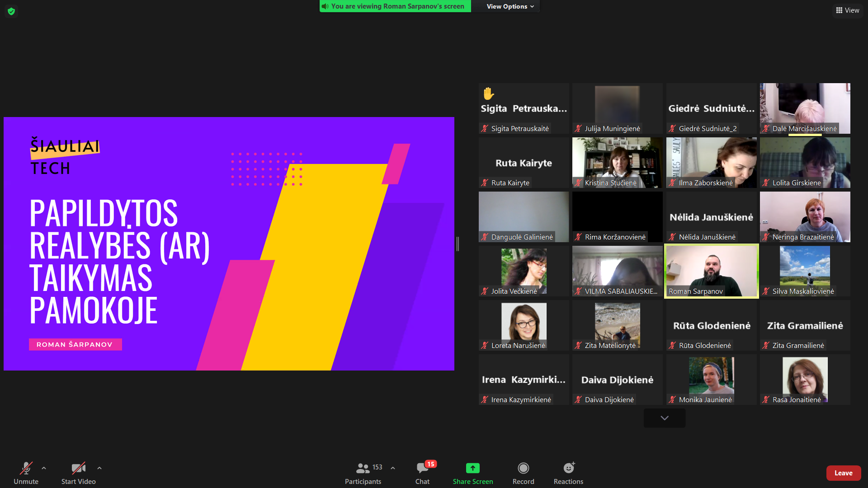This screenshot has height=488, width=868.
Task: Click the raised hand on Sigita's tile
Action: [488, 94]
